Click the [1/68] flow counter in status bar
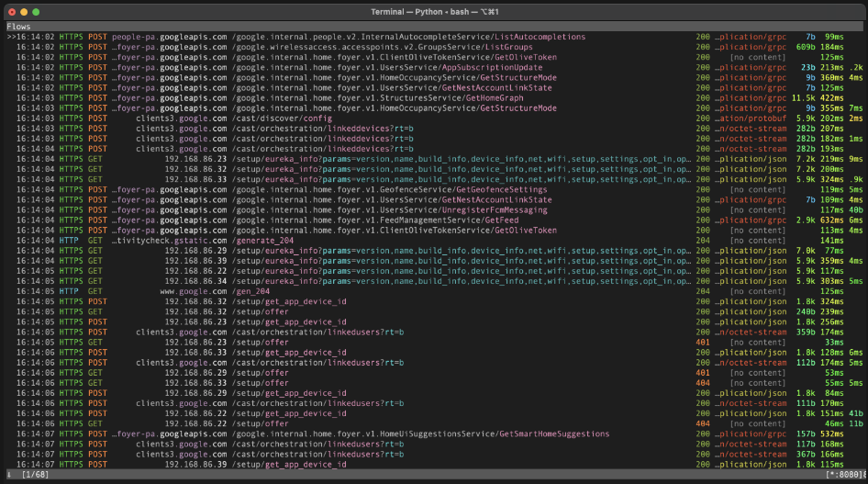868x484 pixels. [33, 474]
